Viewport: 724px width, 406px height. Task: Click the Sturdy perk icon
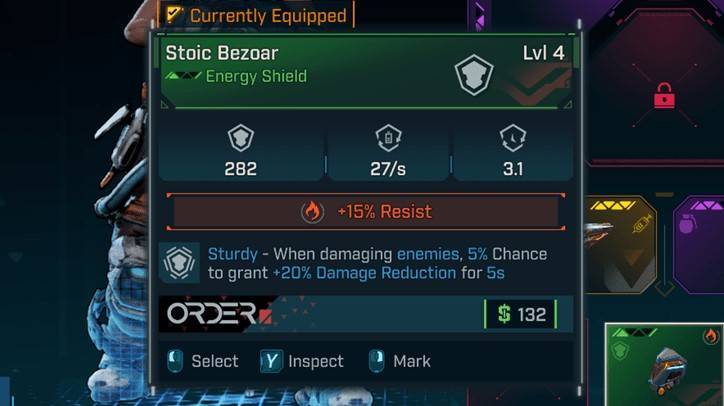180,263
